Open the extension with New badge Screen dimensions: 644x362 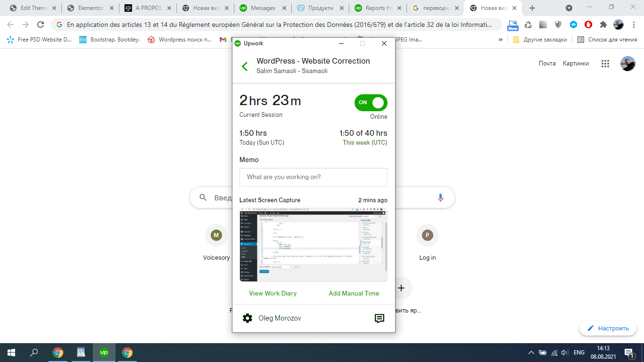tap(513, 25)
